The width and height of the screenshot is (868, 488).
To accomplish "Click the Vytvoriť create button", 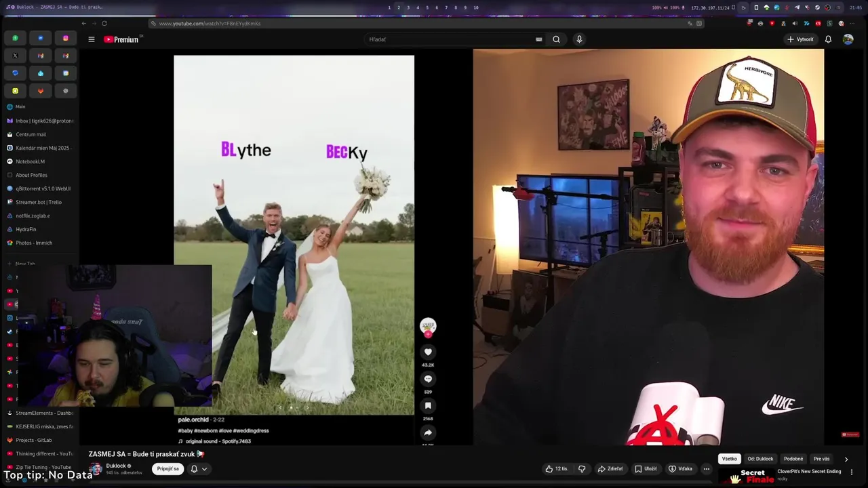I will pyautogui.click(x=800, y=39).
